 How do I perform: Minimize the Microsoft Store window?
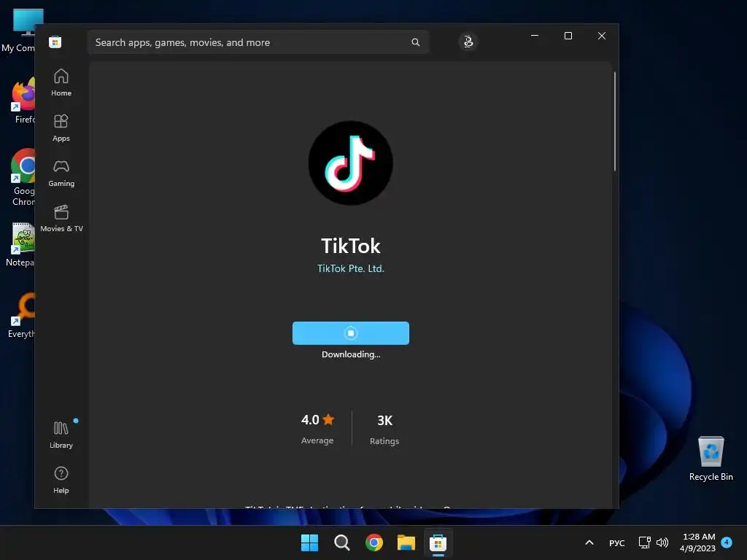tap(535, 36)
